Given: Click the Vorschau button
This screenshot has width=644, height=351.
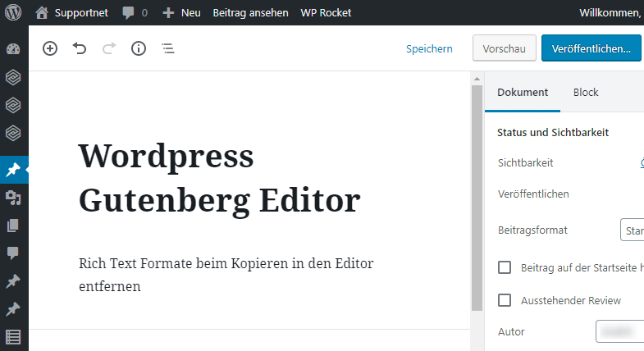Looking at the screenshot, I should (x=505, y=48).
